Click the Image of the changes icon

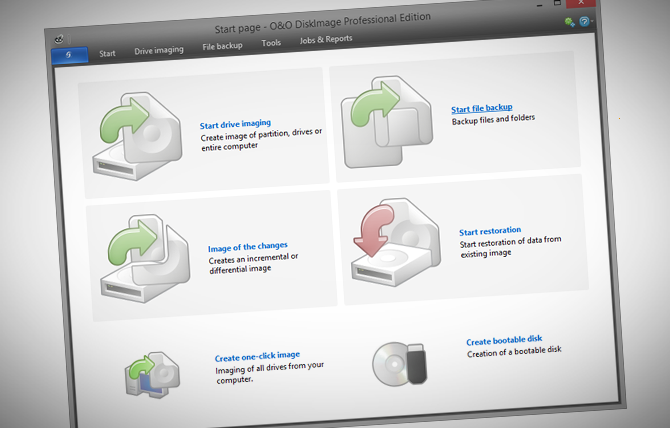click(146, 258)
